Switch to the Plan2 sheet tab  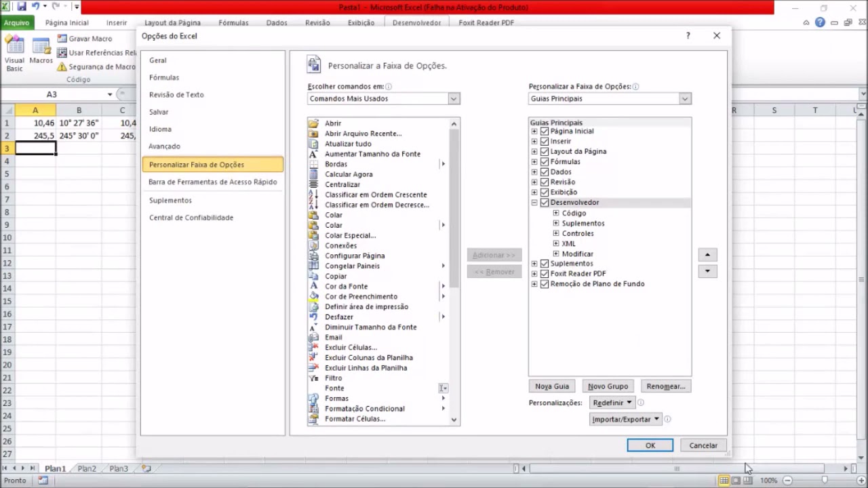coord(87,468)
